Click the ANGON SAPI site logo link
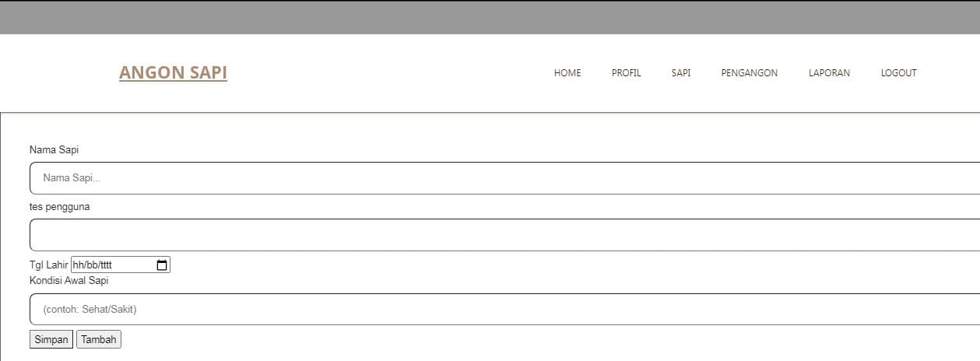Image resolution: width=980 pixels, height=361 pixels. (x=173, y=72)
